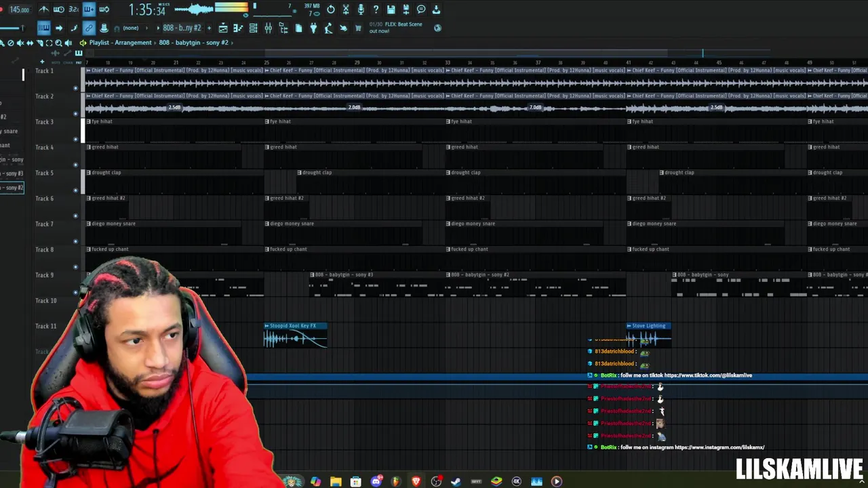Open Brave browser from the taskbar

pos(416,481)
